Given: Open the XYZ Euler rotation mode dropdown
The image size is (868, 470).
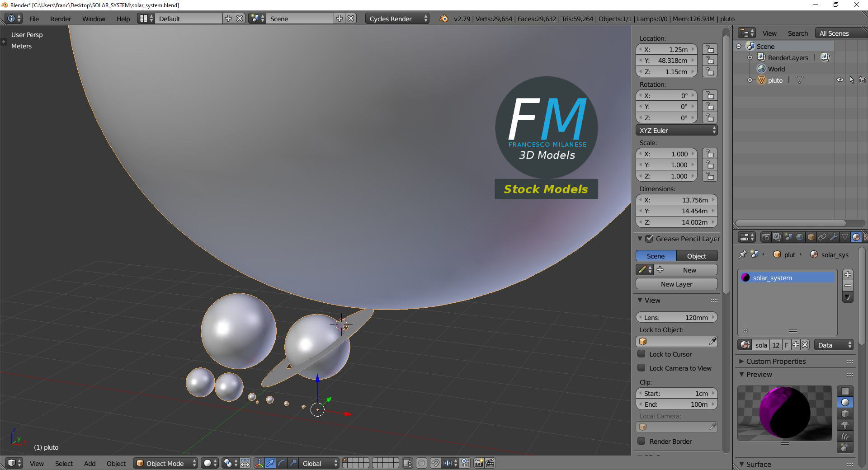Looking at the screenshot, I should point(676,130).
